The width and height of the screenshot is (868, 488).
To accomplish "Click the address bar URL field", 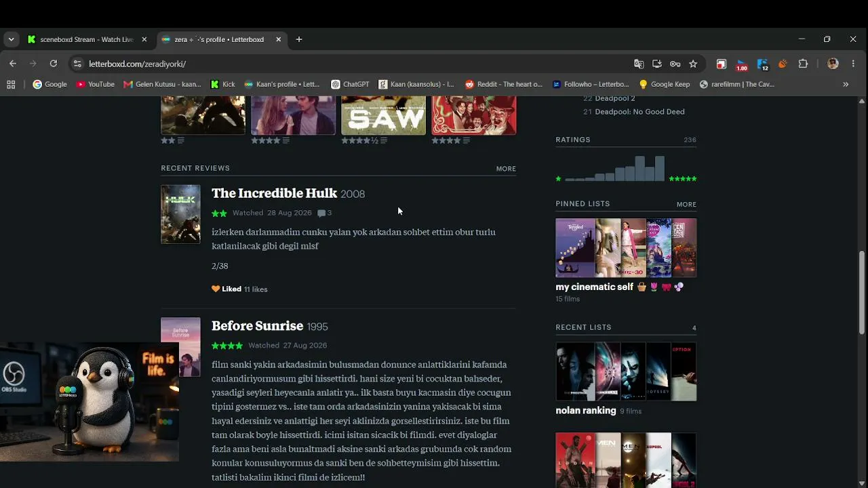I will click(x=353, y=64).
